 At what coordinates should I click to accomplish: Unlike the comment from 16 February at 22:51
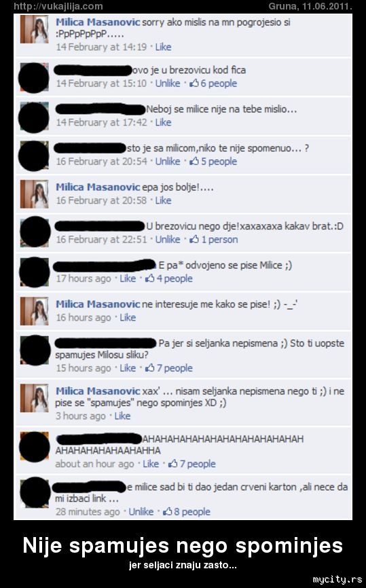(168, 239)
